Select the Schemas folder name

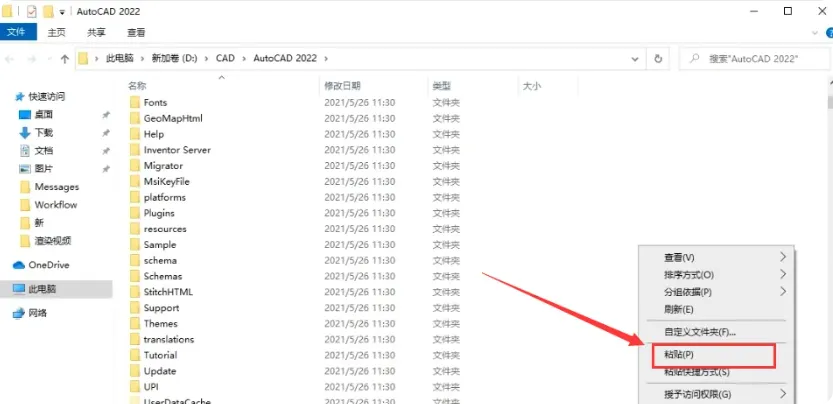tap(163, 276)
